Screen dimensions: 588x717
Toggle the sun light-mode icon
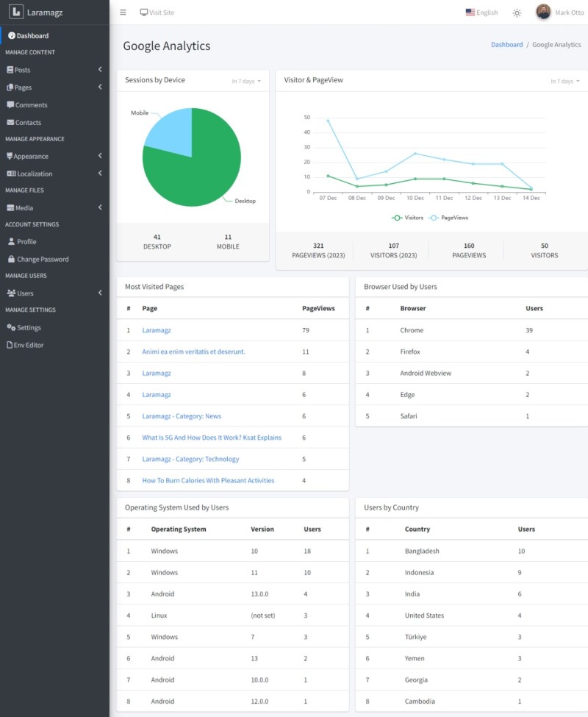517,13
